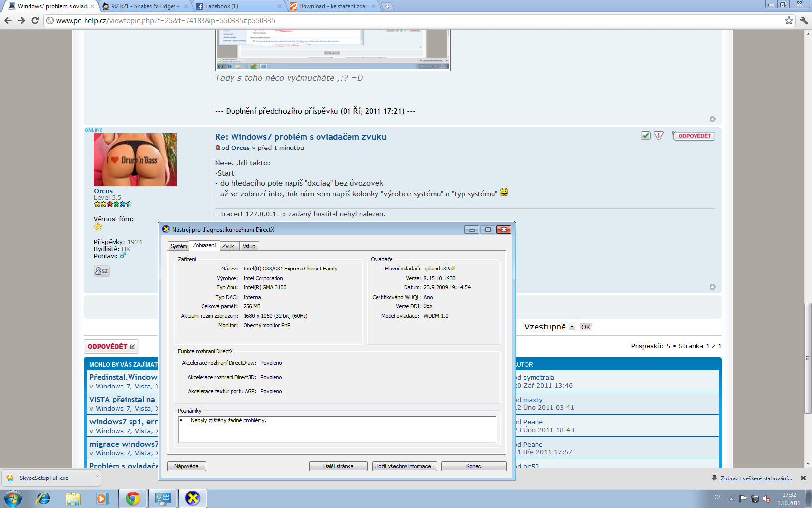Image resolution: width=812 pixels, height=508 pixels.
Task: Open Chrome wrench settings menu
Action: [x=804, y=20]
